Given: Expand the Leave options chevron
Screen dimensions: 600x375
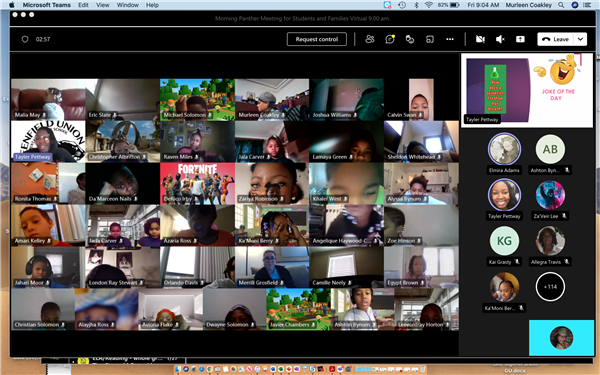Looking at the screenshot, I should click(580, 39).
